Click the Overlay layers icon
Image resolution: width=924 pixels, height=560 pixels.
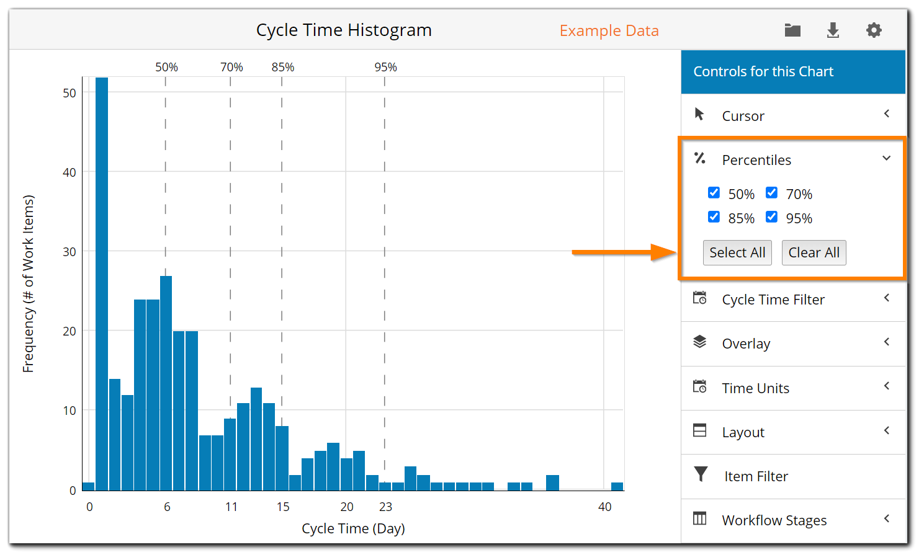(700, 342)
